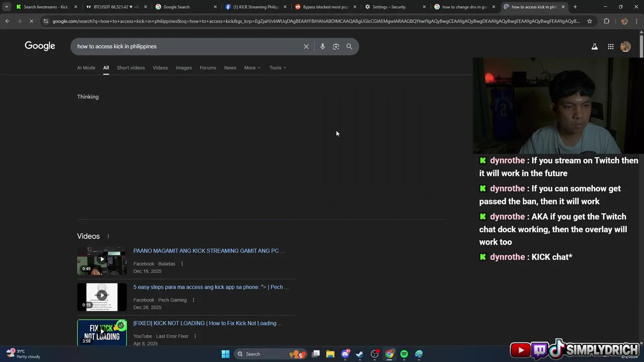Select the Videos filter tab

point(160,68)
